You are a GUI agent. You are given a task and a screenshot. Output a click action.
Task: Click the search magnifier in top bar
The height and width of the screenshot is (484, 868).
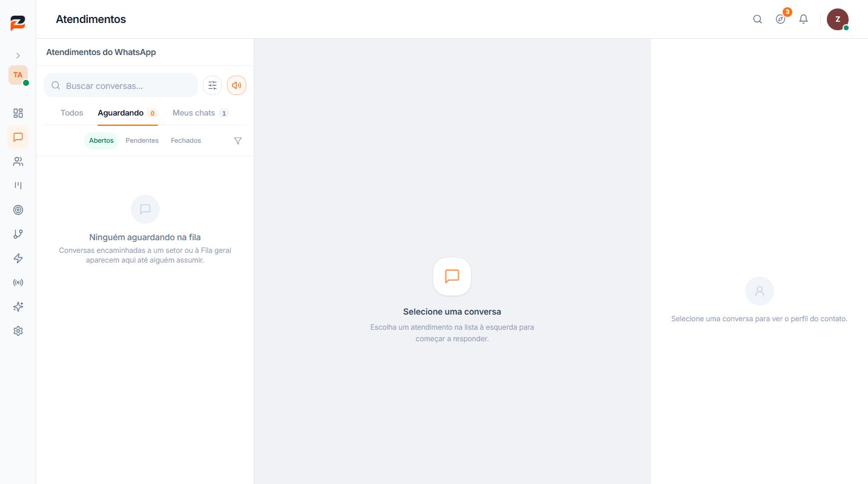point(757,19)
